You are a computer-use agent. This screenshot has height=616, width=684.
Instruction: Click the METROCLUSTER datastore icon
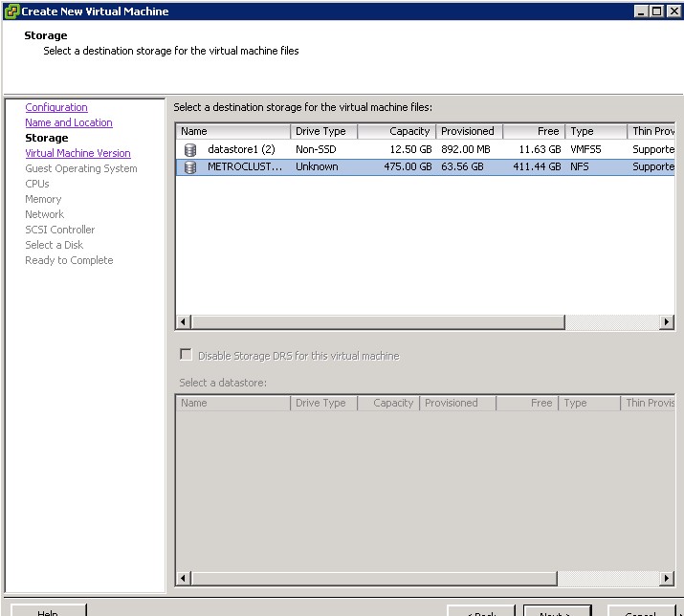[189, 166]
